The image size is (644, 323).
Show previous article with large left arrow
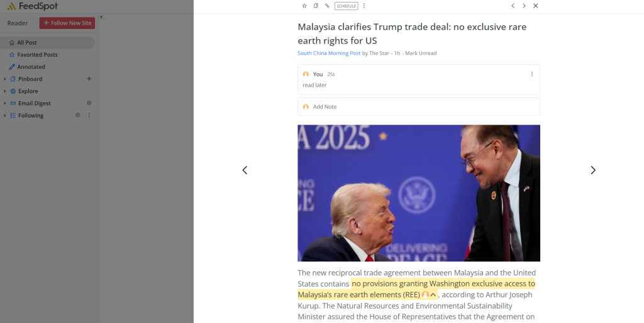[x=245, y=170]
